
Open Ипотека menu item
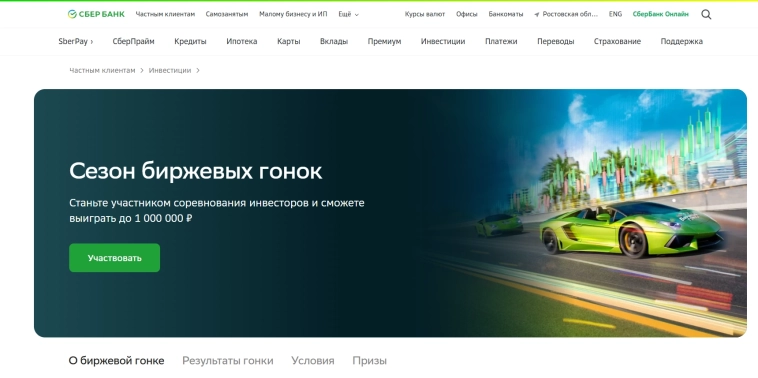coord(242,42)
